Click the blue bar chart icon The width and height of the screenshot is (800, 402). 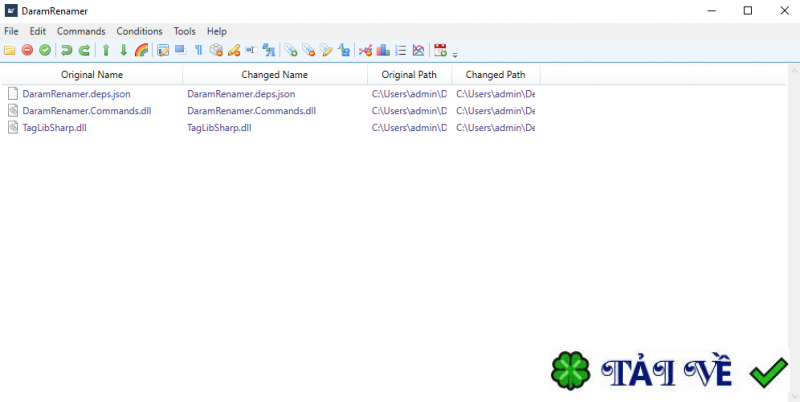tap(383, 50)
